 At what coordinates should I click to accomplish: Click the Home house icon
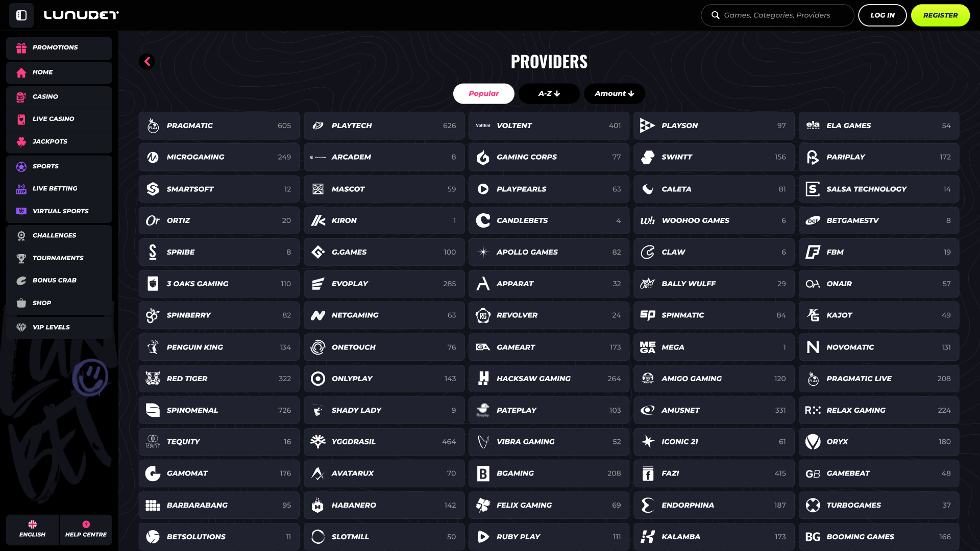click(21, 73)
